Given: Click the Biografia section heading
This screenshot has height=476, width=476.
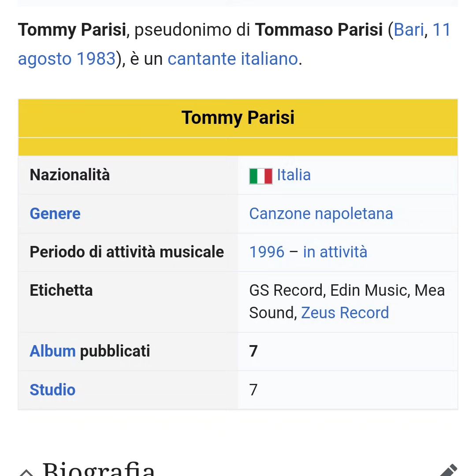Looking at the screenshot, I should click(99, 469).
